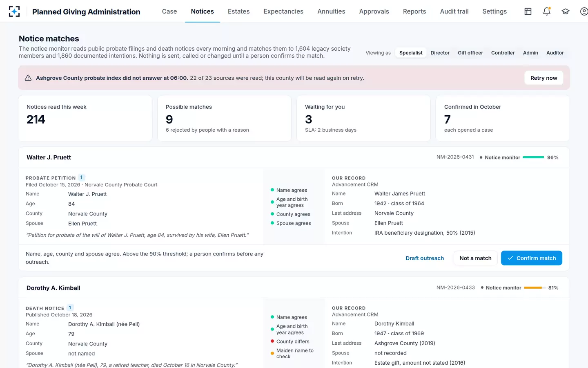Click the app logo icon

pyautogui.click(x=14, y=11)
